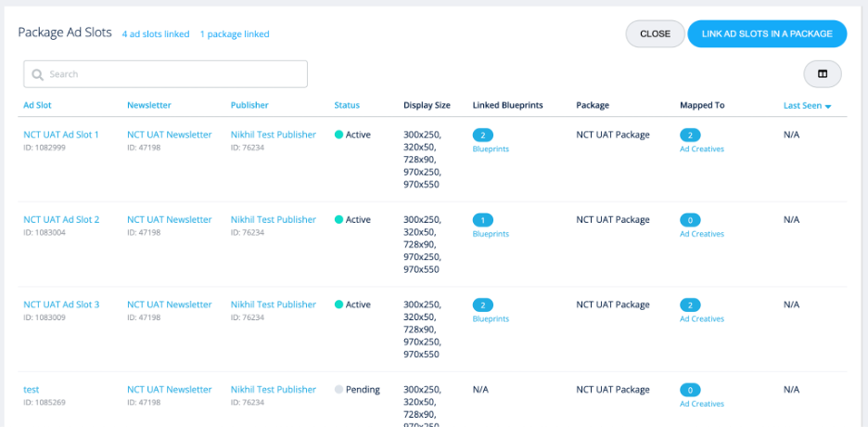Open Ad Creatives badge for Ad Slot 2
This screenshot has width=868, height=427.
[690, 221]
